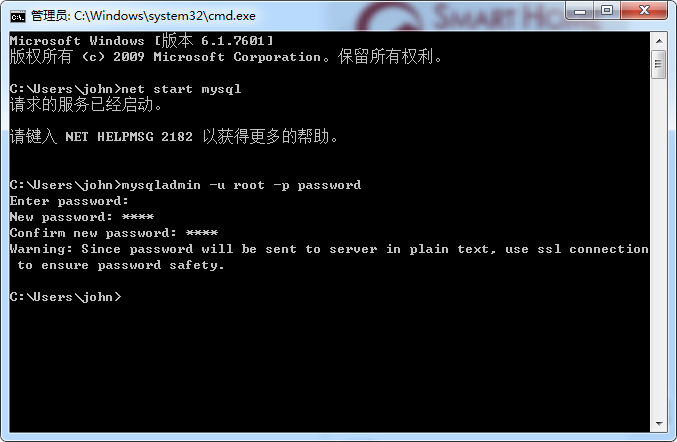Click the 'New password:' asterisks

(138, 217)
